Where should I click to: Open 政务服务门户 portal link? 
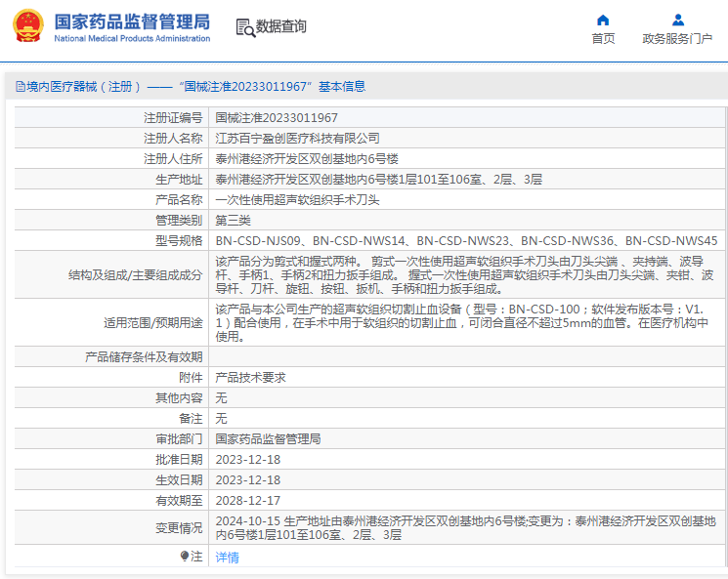pos(677,38)
